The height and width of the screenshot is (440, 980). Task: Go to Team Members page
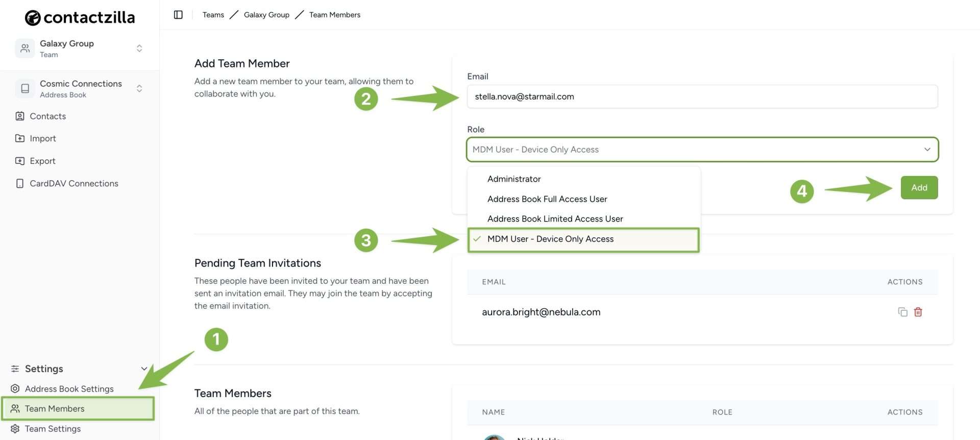78,408
